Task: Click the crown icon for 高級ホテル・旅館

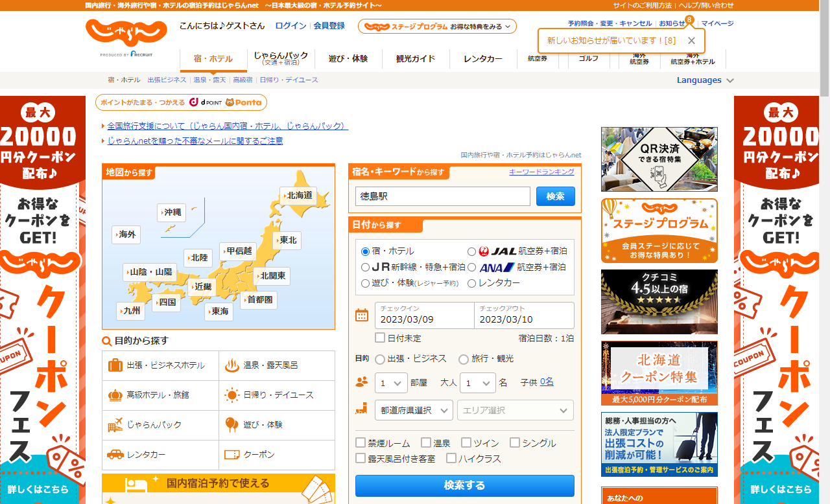Action: (x=115, y=395)
